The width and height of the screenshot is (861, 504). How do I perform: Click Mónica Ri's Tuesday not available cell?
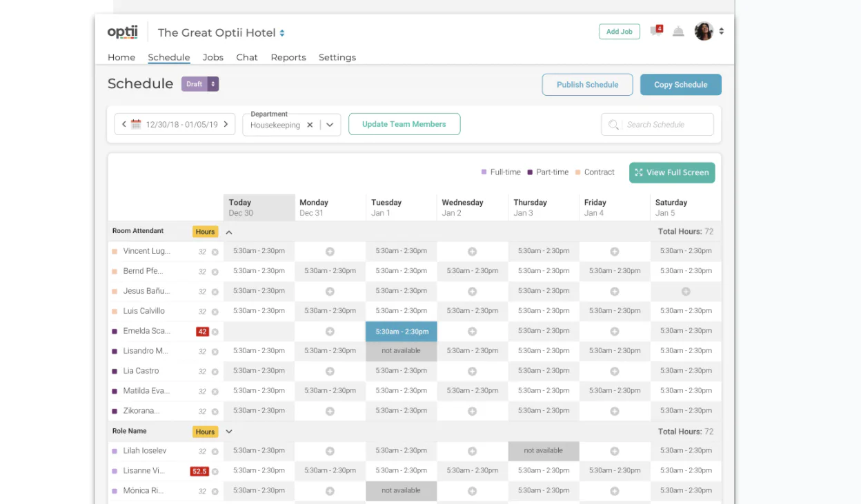point(402,492)
